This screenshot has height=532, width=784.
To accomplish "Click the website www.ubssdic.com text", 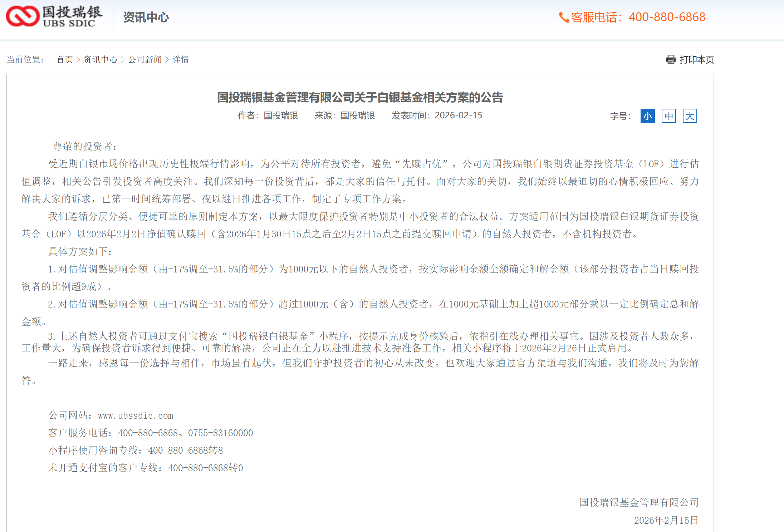I will pos(136,415).
